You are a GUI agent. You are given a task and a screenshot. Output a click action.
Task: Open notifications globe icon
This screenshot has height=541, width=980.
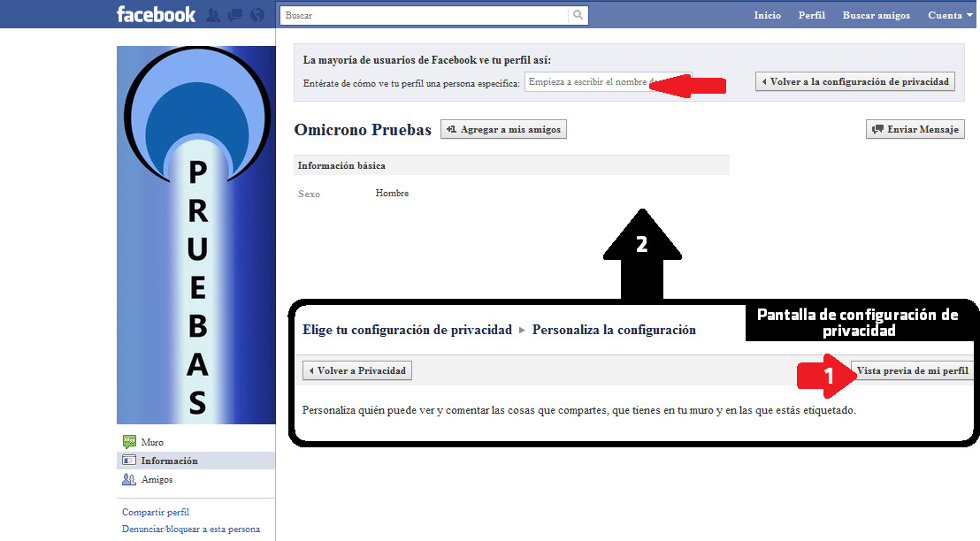[256, 15]
